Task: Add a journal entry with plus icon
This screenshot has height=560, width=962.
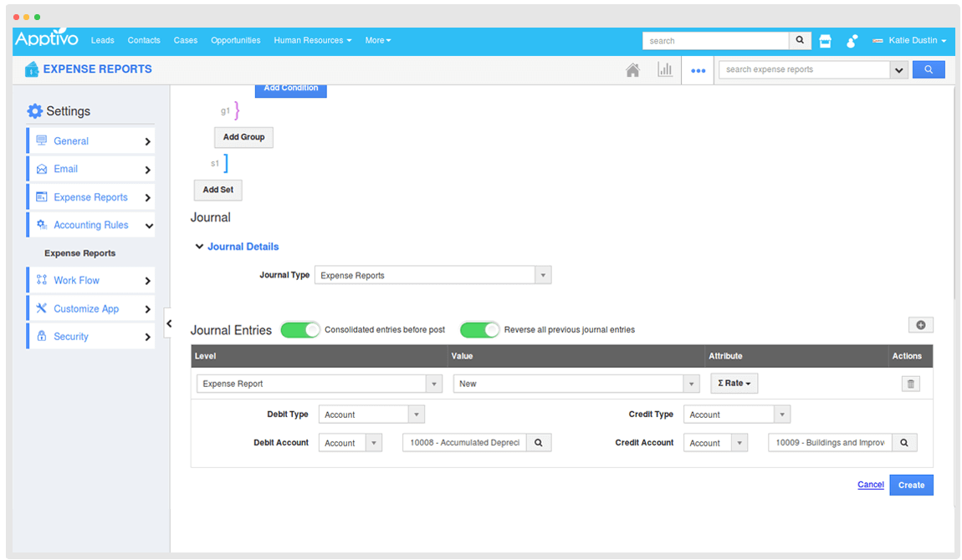Action: tap(920, 325)
